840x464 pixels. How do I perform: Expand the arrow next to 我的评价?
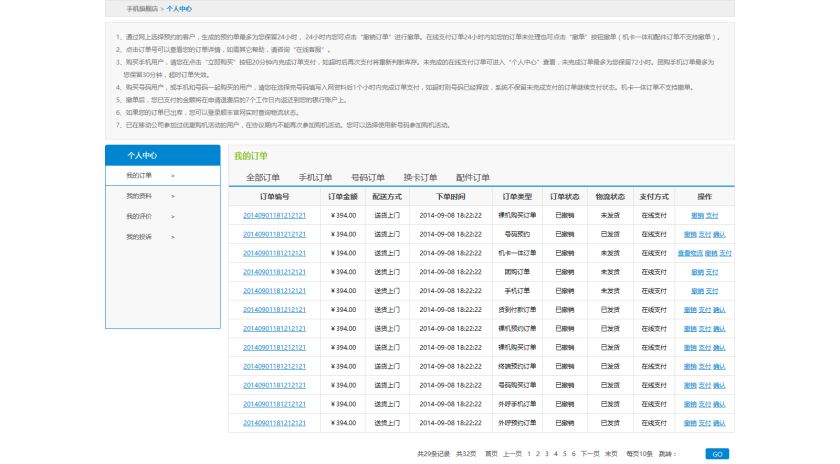(x=172, y=217)
